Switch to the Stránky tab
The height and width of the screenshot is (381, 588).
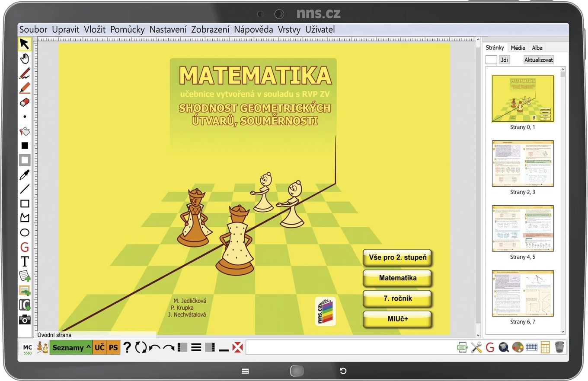coord(495,48)
